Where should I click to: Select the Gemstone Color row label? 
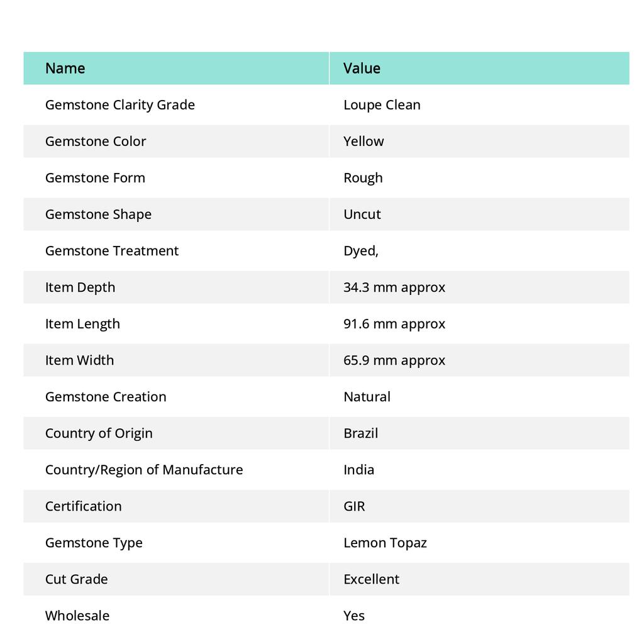click(x=96, y=142)
